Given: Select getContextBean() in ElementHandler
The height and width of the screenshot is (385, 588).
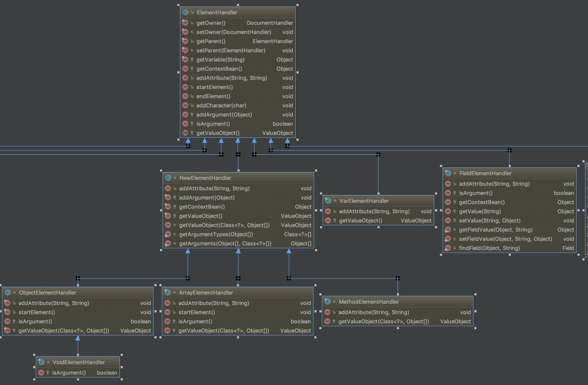Looking at the screenshot, I should pyautogui.click(x=219, y=69).
